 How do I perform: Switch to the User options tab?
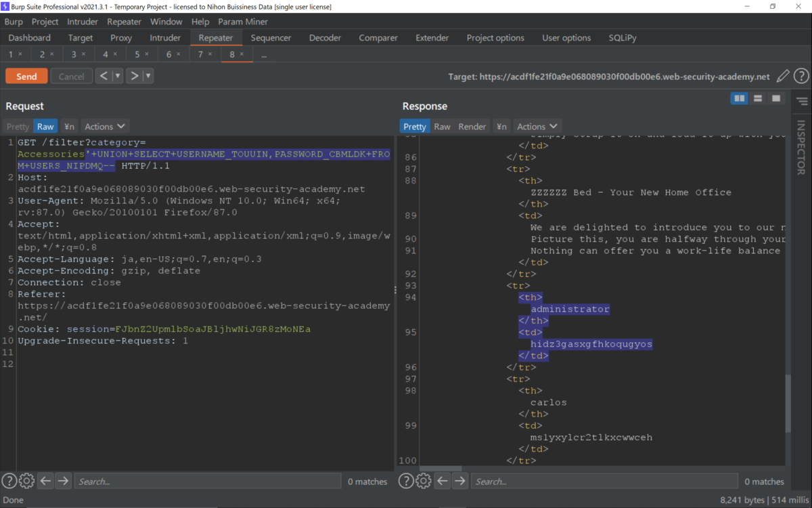click(566, 38)
